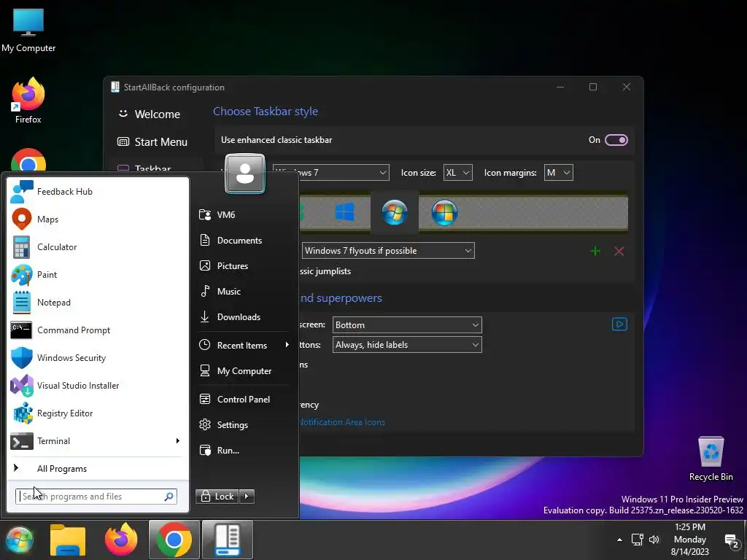
Task: Open Visual Studio Installer entry
Action: pyautogui.click(x=98, y=386)
